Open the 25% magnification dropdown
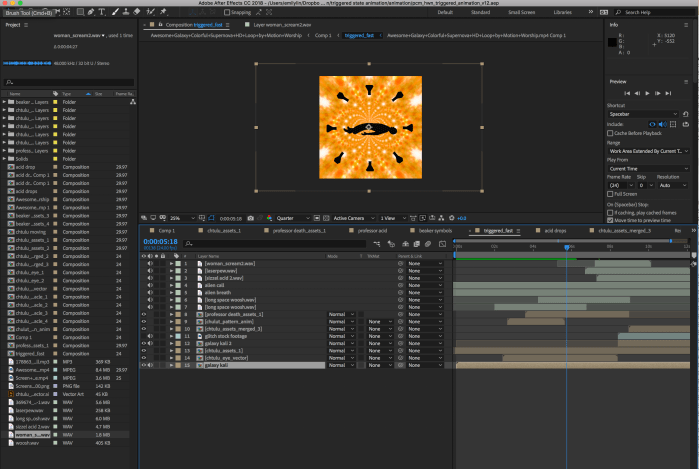Image resolution: width=699 pixels, height=469 pixels. (x=182, y=218)
